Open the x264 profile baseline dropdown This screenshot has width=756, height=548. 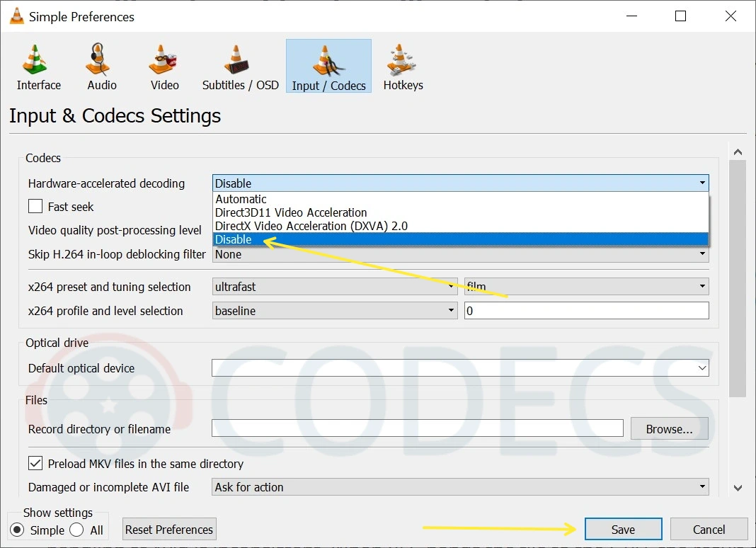click(335, 311)
